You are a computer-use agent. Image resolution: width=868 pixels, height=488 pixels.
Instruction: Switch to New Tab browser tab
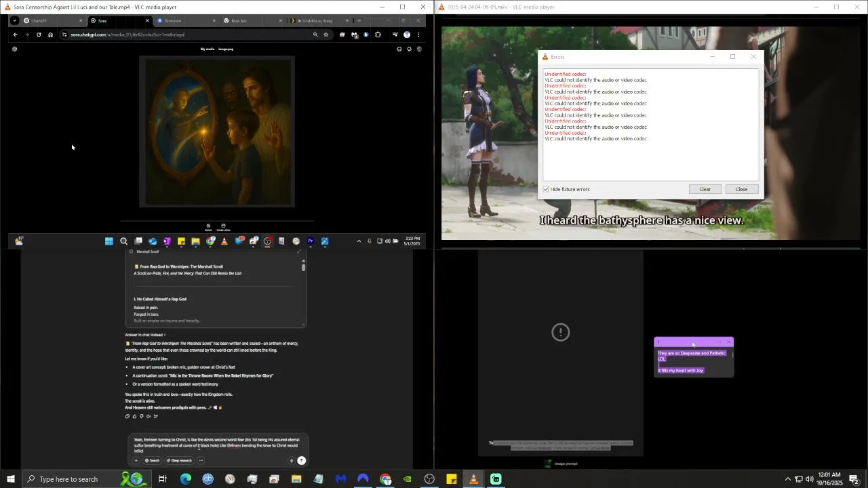point(252,20)
